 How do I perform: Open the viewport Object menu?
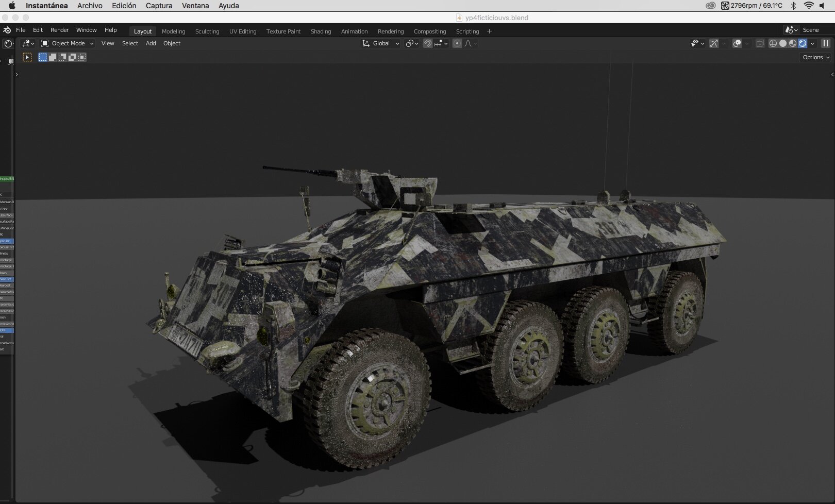pyautogui.click(x=172, y=43)
